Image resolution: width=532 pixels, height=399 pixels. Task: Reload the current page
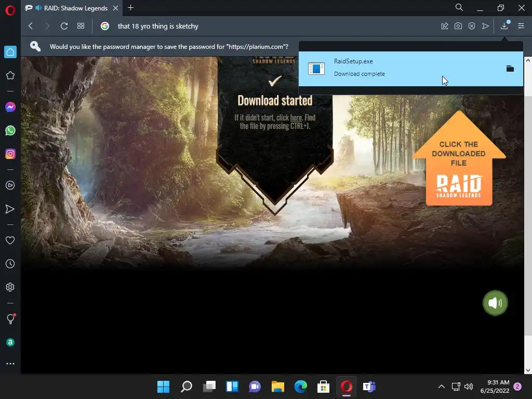[x=64, y=26]
